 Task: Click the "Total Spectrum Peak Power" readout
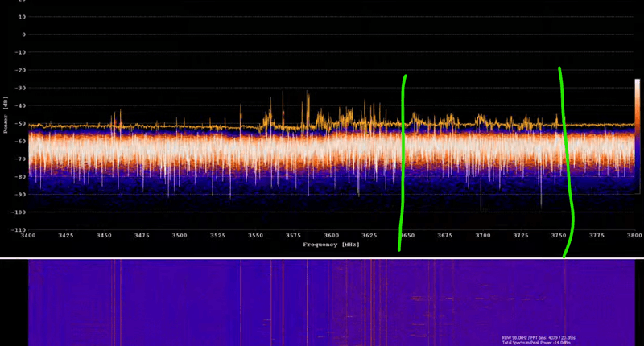(x=536, y=343)
